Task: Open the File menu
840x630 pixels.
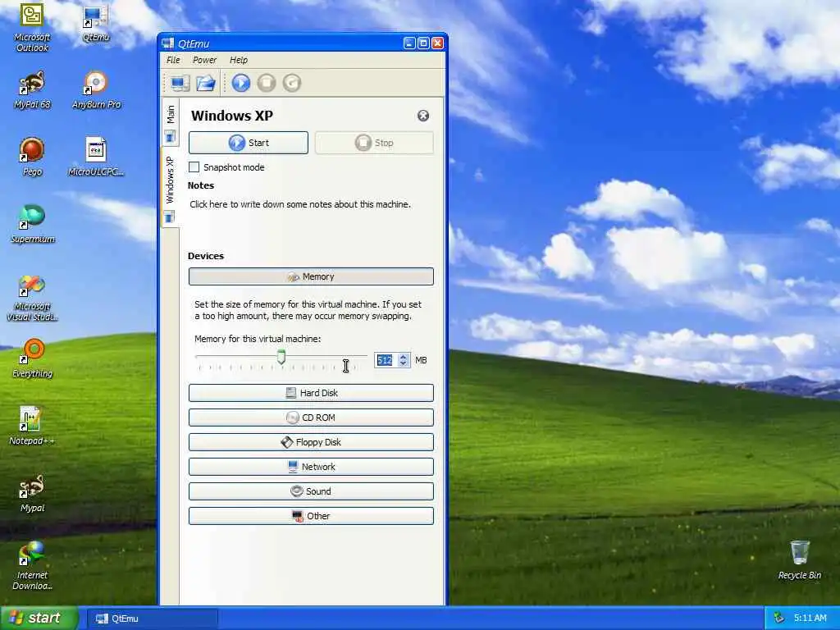Action: [x=173, y=60]
